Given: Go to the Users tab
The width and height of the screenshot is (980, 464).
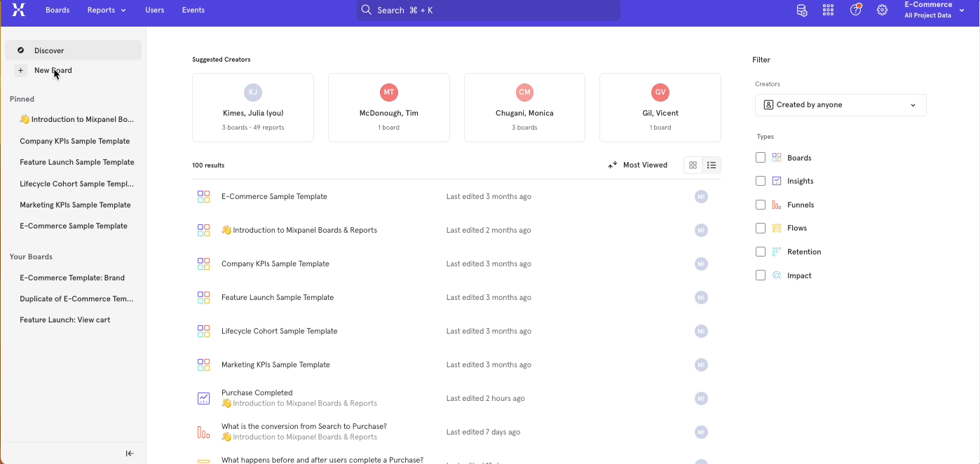Looking at the screenshot, I should click(154, 10).
